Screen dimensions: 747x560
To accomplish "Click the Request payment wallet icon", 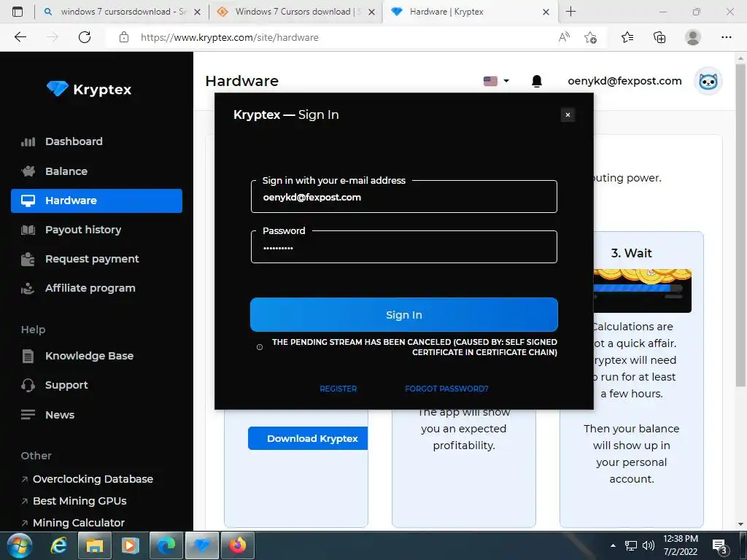I will pyautogui.click(x=28, y=259).
